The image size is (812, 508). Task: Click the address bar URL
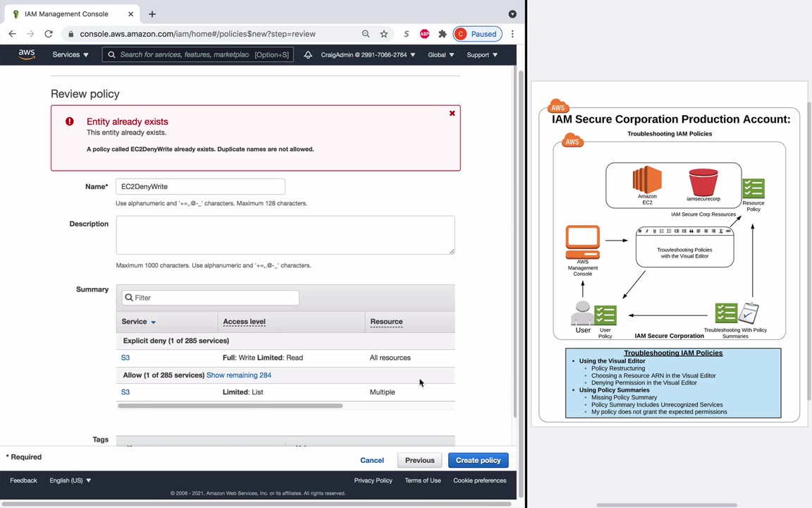point(197,34)
